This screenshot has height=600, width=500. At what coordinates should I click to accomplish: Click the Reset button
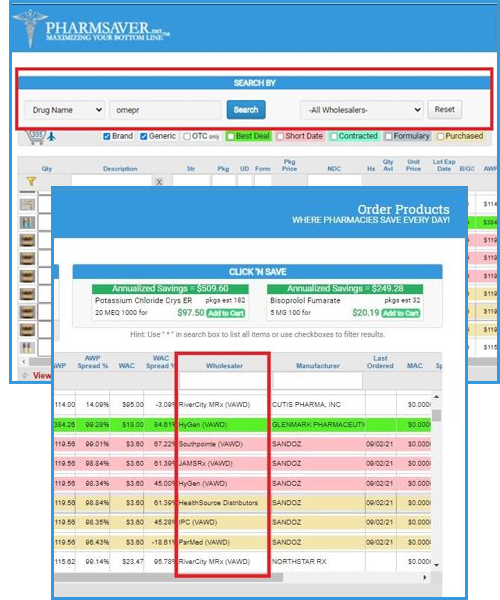click(445, 109)
